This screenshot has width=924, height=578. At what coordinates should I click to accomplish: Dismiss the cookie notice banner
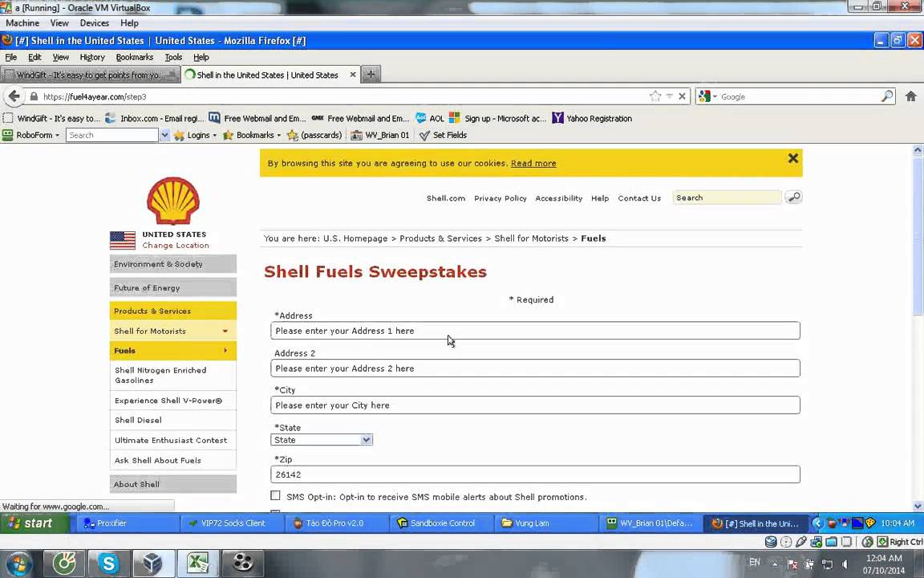[793, 158]
